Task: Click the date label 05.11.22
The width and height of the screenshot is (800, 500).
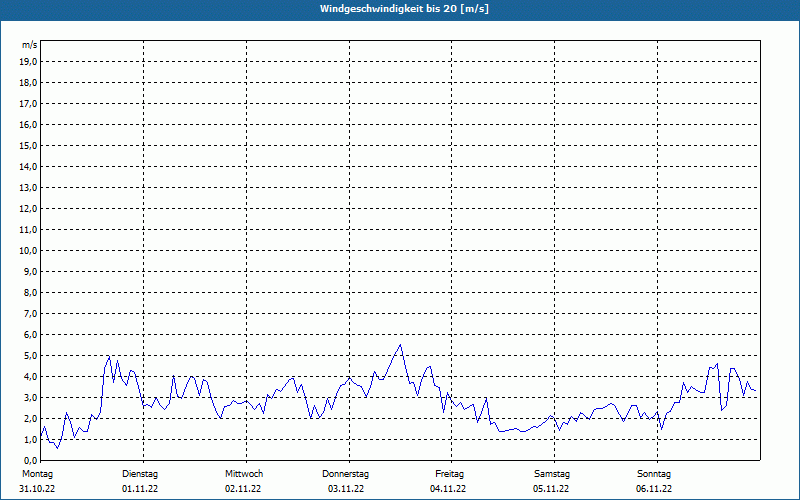Action: pyautogui.click(x=551, y=489)
